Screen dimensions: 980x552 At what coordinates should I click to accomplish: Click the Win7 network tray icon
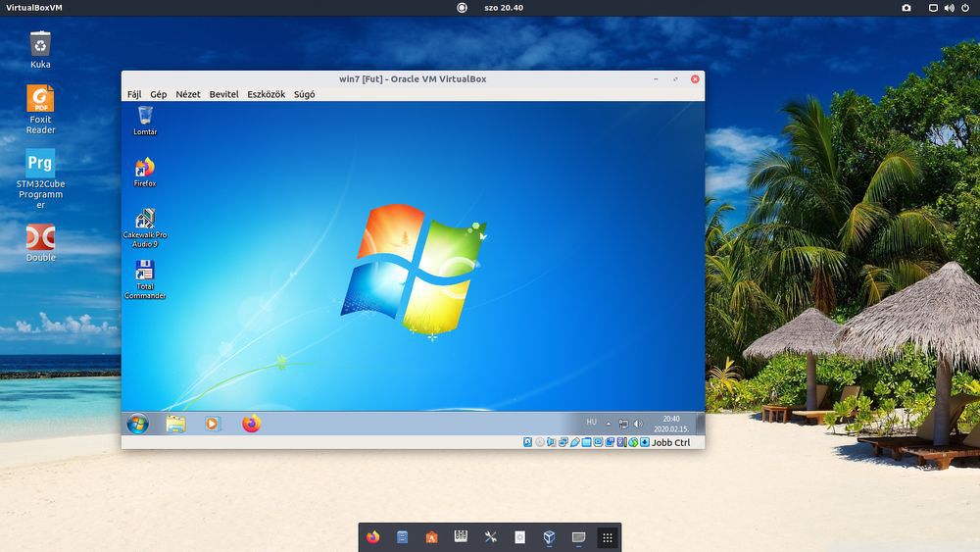(623, 424)
